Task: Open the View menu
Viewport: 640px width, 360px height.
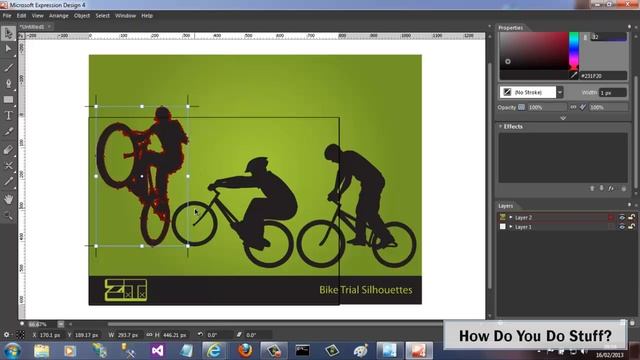Action: coord(38,16)
